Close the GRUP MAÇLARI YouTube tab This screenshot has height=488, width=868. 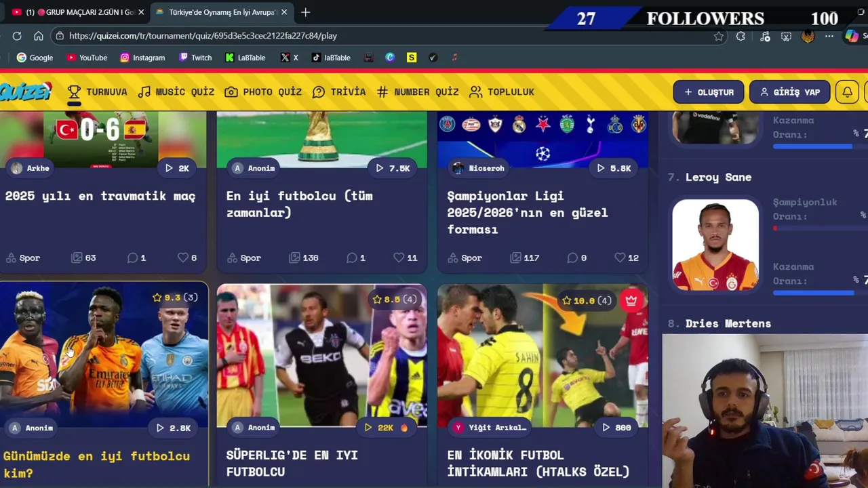141,12
